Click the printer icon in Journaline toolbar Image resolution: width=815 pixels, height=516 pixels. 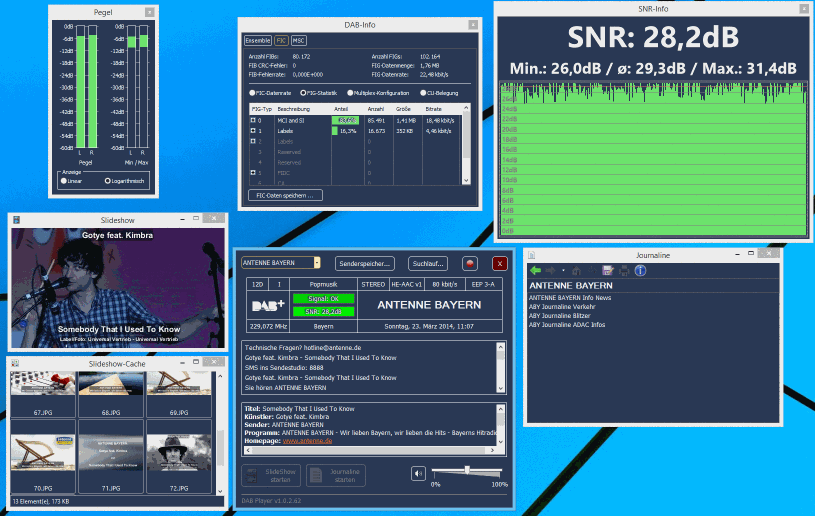(x=624, y=270)
